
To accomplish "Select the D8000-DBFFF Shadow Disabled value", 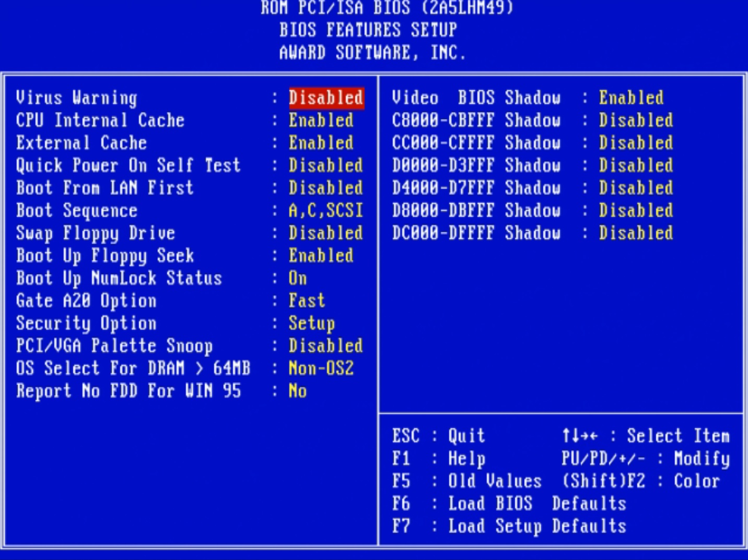I will [x=636, y=210].
